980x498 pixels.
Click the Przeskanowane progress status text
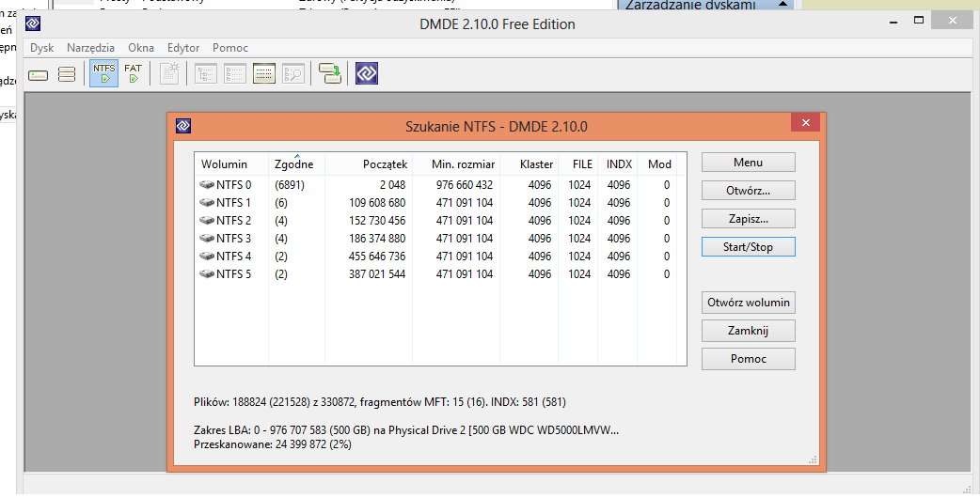[x=273, y=445]
